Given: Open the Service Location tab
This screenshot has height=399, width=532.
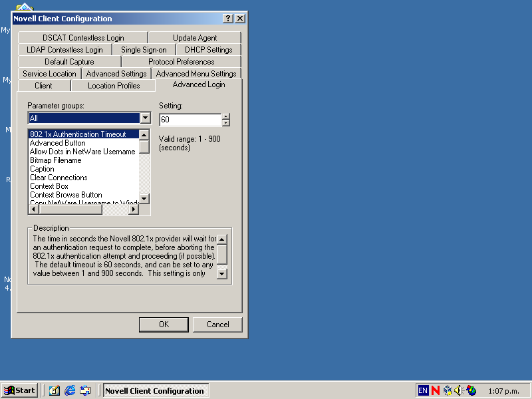Looking at the screenshot, I should [49, 74].
